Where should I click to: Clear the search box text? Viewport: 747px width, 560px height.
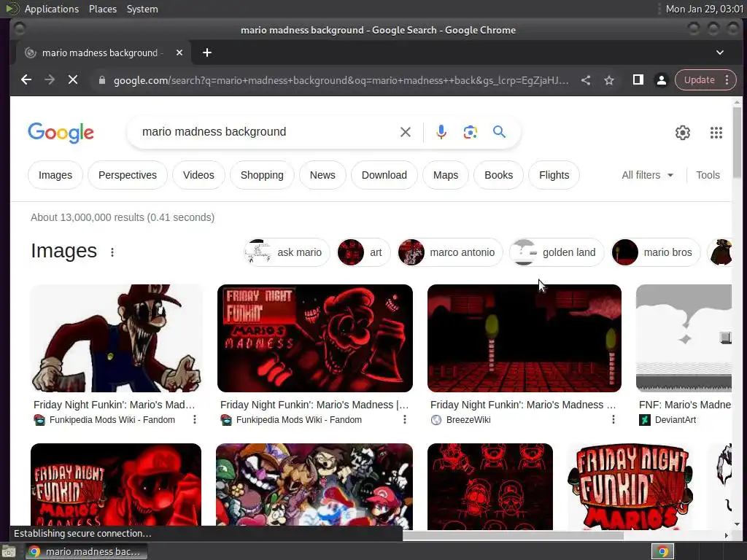pos(406,132)
